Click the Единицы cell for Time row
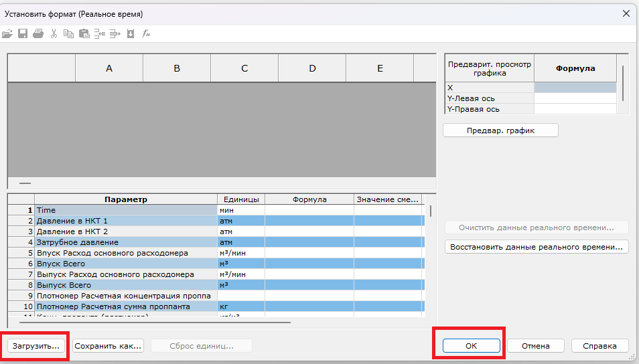 coord(241,210)
